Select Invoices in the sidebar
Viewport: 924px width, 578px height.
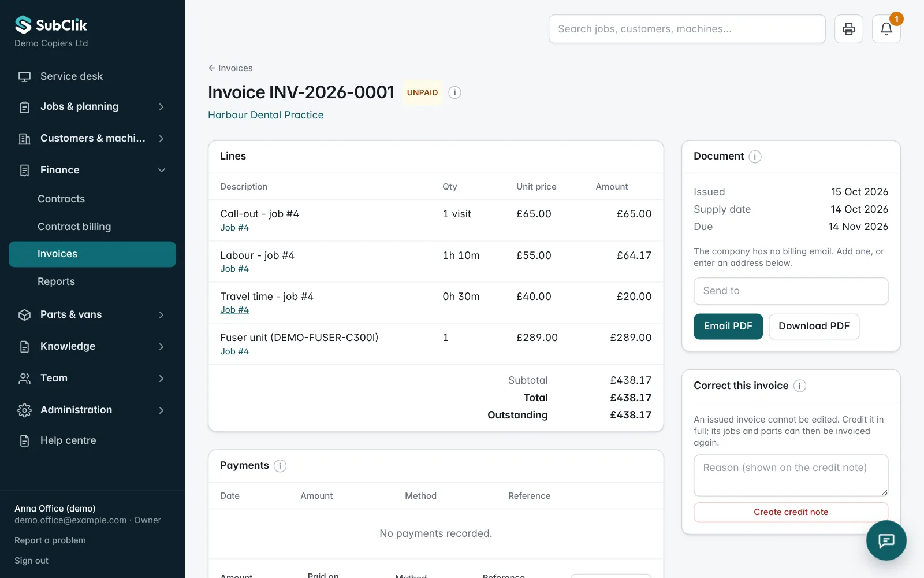pos(92,254)
